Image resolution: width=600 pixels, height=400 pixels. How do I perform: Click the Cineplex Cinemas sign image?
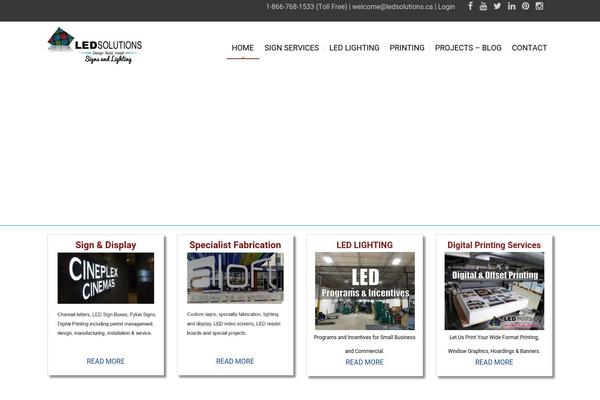point(106,278)
